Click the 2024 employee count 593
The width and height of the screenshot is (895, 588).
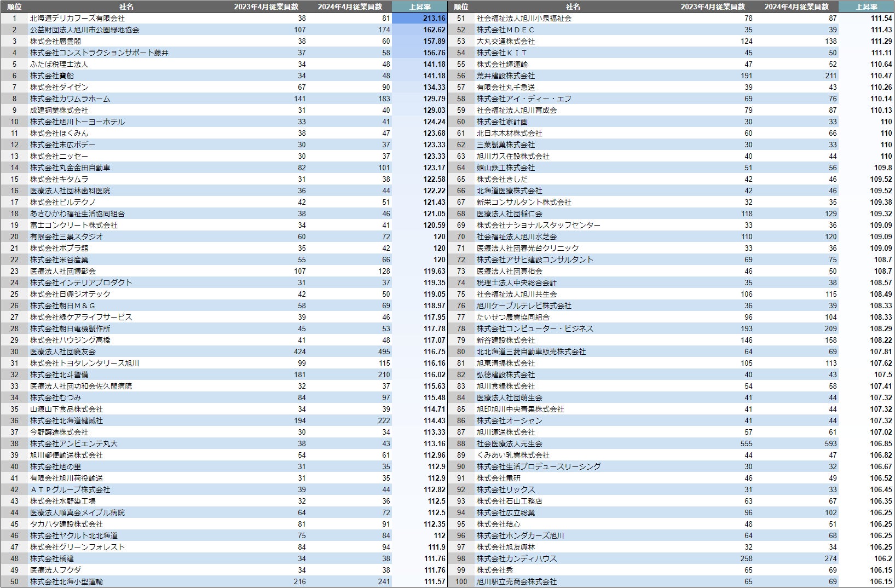tap(830, 443)
